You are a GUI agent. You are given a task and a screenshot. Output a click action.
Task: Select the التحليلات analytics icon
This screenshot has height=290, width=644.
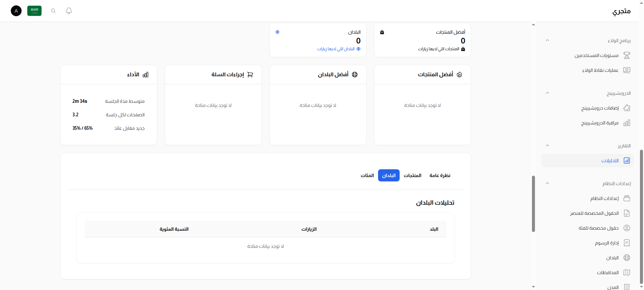pos(626,161)
